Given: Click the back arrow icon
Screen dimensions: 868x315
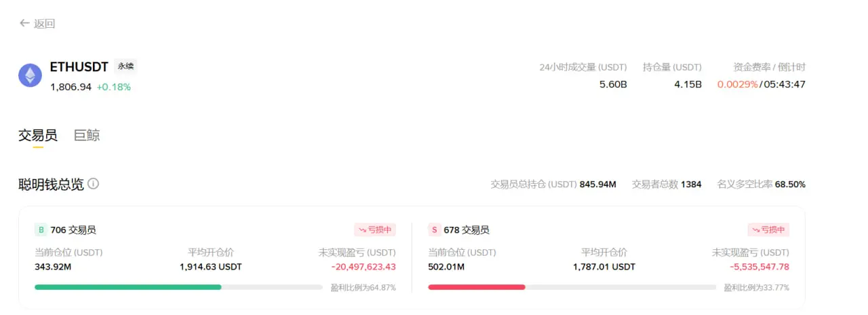Looking at the screenshot, I should (24, 23).
